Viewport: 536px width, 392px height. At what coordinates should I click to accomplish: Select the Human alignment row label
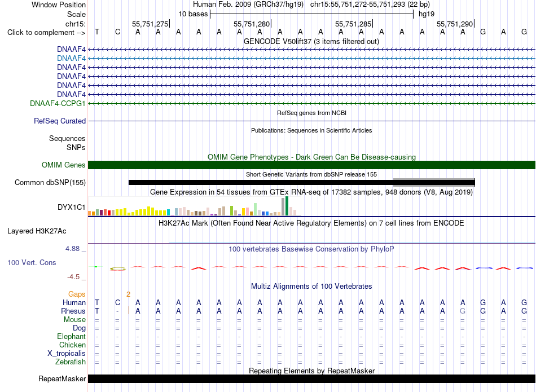[74, 303]
